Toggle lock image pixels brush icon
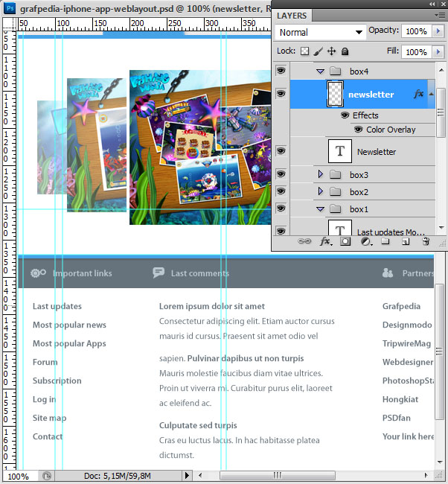The width and height of the screenshot is (448, 484). (318, 51)
